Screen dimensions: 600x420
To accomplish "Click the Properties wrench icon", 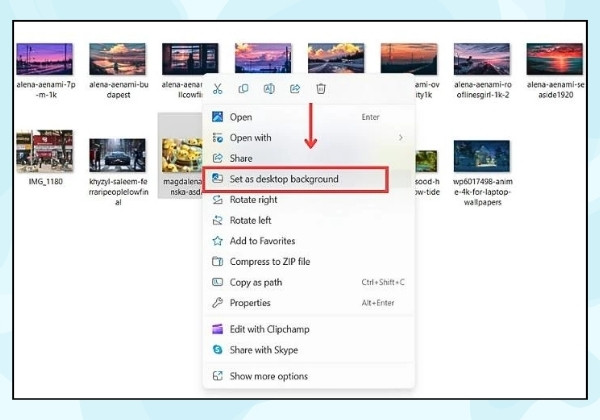I will (x=217, y=303).
